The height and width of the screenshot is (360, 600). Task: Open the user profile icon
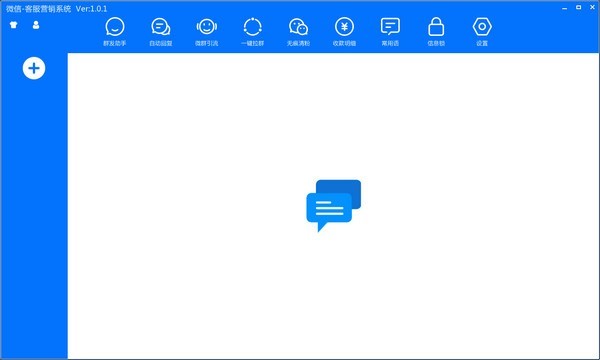tap(36, 25)
